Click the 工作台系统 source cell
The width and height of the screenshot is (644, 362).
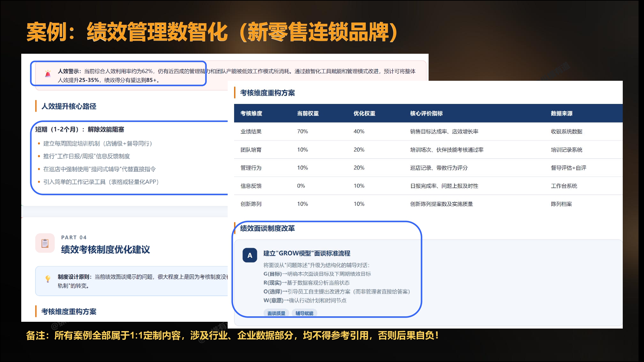[x=564, y=186]
